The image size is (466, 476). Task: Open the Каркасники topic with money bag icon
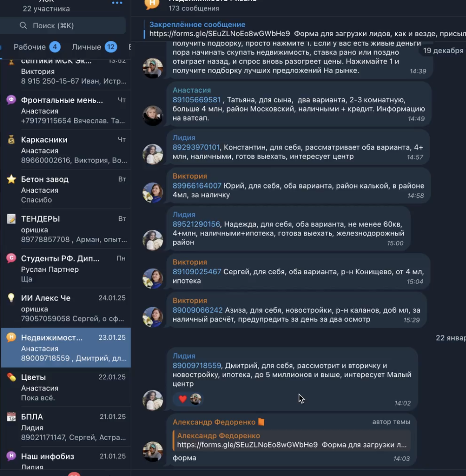[x=66, y=150]
